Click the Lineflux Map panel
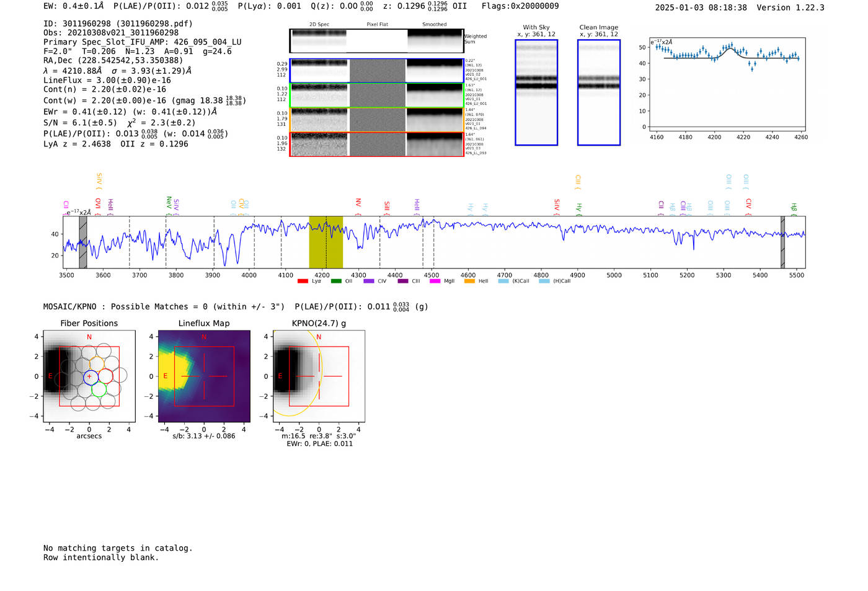Image resolution: width=868 pixels, height=591 pixels. click(x=204, y=376)
